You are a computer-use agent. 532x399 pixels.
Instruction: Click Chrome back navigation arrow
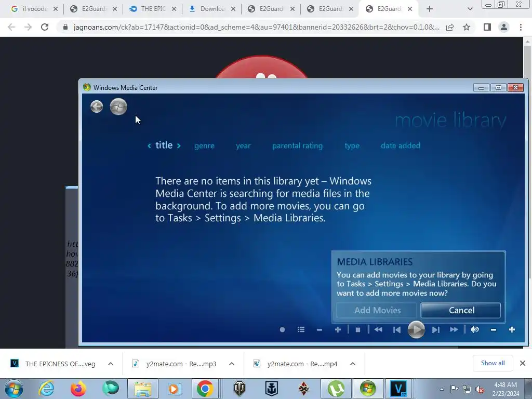click(x=11, y=27)
